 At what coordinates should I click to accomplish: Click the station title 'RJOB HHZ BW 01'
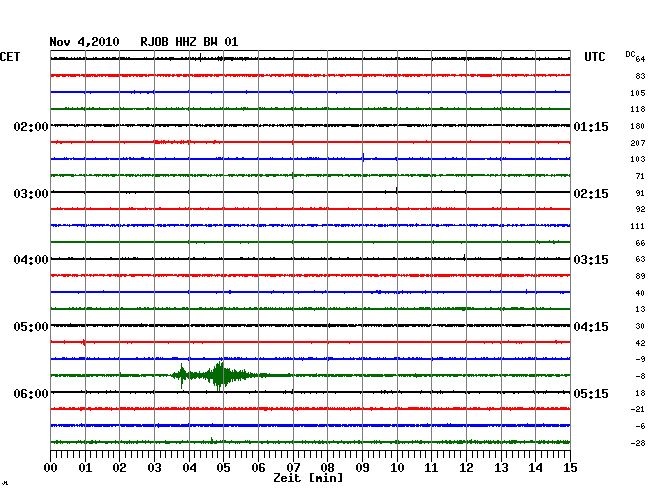pos(189,42)
